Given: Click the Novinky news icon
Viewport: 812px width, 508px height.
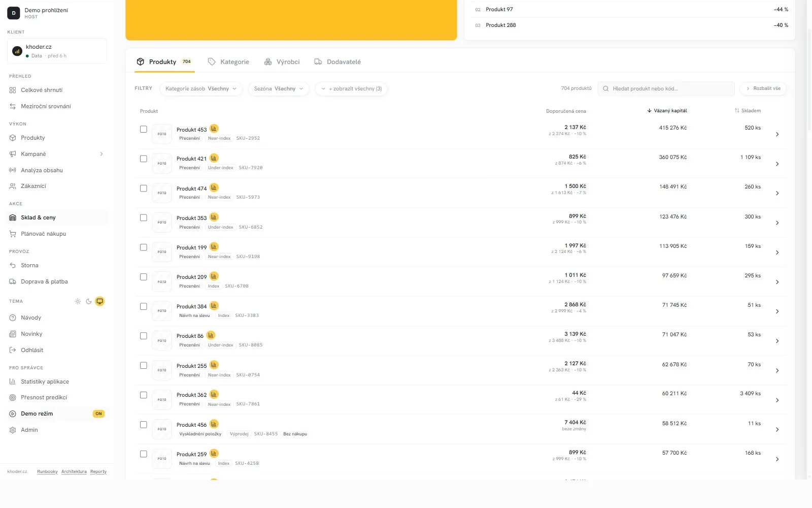Looking at the screenshot, I should coord(13,334).
